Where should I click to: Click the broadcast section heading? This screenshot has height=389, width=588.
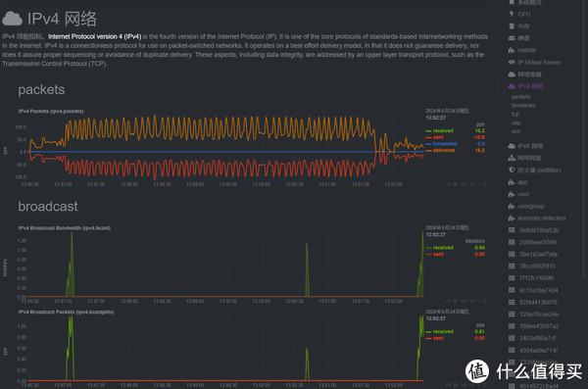pyautogui.click(x=48, y=207)
